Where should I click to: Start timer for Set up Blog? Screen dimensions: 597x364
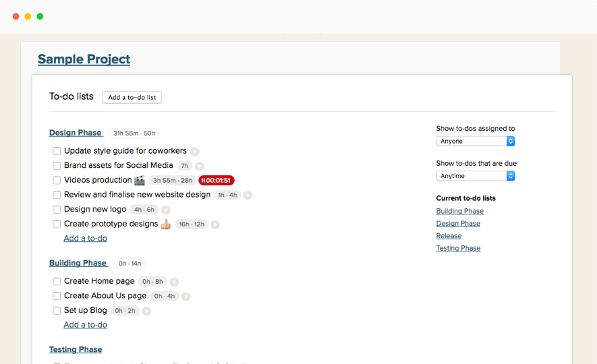click(146, 311)
